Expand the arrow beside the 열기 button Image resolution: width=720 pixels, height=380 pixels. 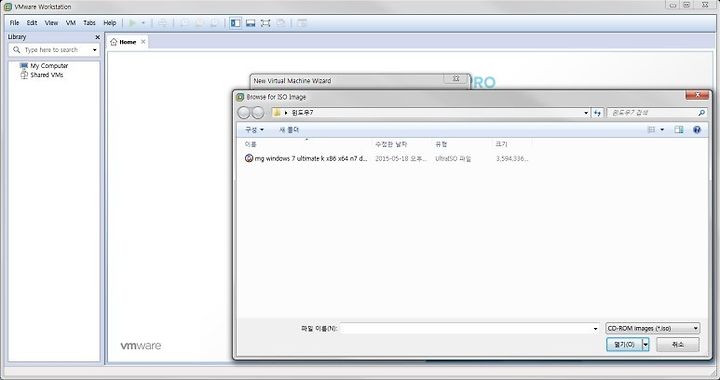pos(646,344)
